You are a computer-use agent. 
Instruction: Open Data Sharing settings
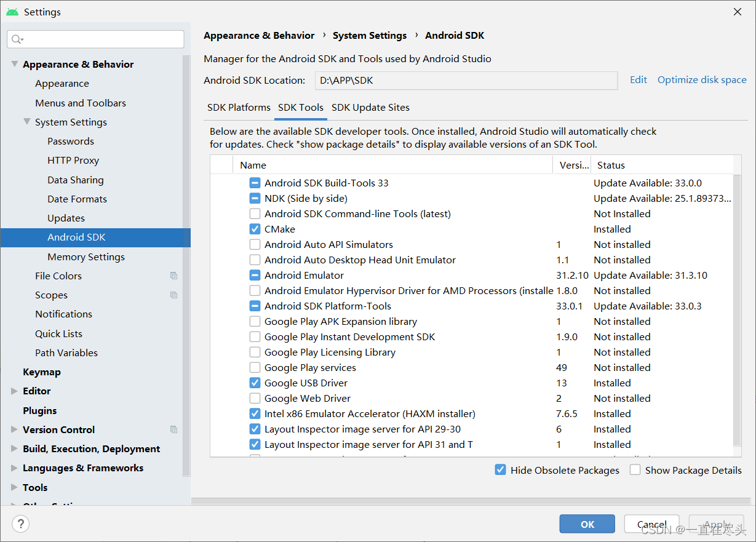[76, 180]
